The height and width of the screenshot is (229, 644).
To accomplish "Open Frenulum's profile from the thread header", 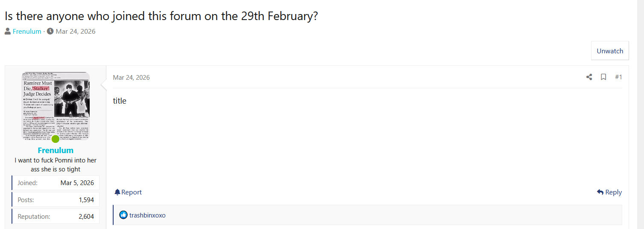I will tap(27, 32).
